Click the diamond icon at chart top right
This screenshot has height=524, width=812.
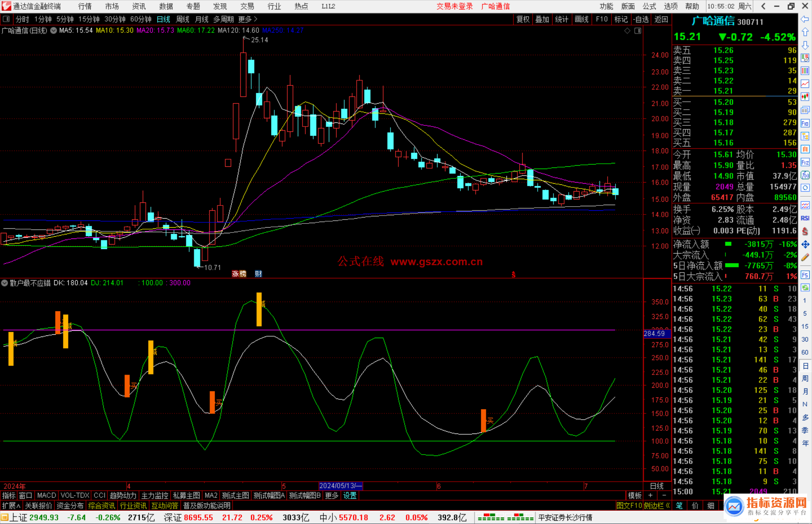[627, 31]
